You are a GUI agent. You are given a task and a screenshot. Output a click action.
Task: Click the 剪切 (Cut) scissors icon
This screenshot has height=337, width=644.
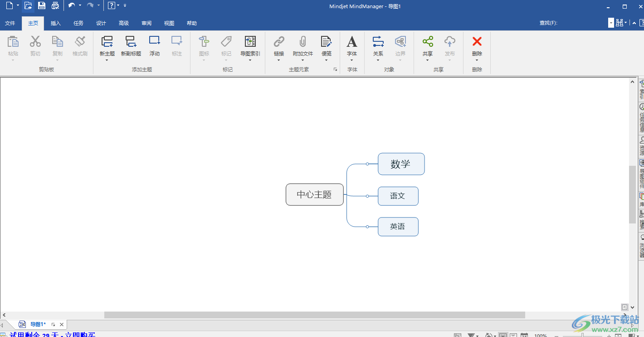35,42
